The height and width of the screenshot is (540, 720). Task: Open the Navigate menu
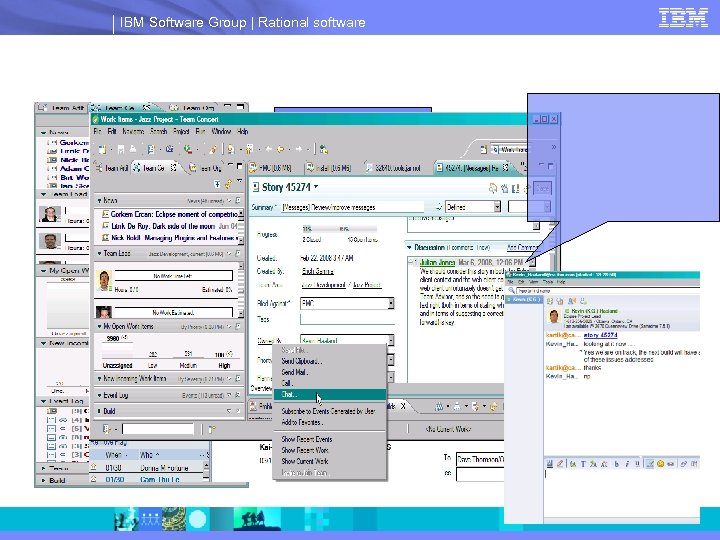click(134, 131)
